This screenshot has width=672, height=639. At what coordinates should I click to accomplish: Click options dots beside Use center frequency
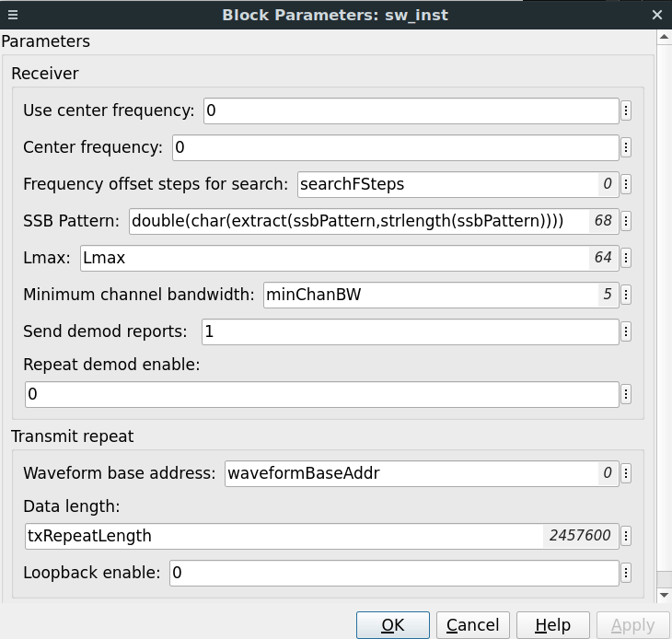point(626,110)
